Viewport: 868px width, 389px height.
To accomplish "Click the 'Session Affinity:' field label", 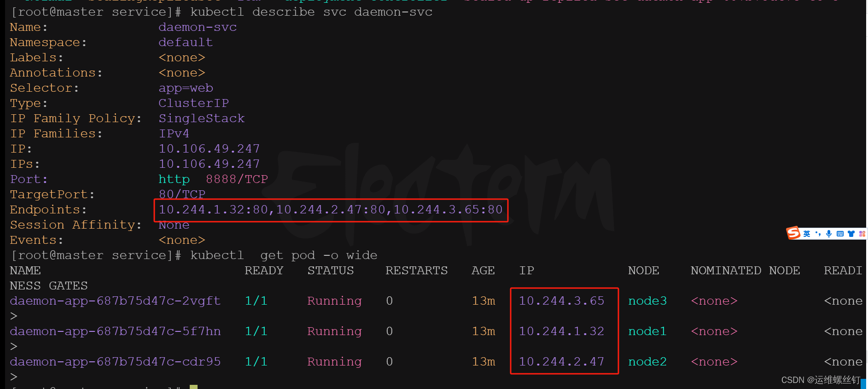I will (76, 225).
